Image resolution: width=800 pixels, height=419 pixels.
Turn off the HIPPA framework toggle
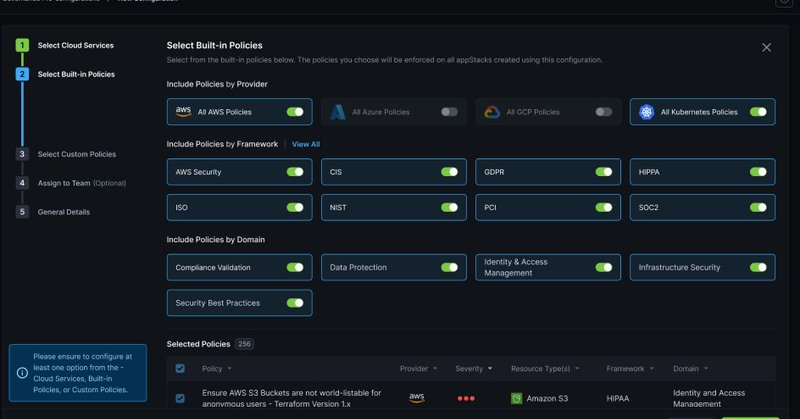[758, 172]
